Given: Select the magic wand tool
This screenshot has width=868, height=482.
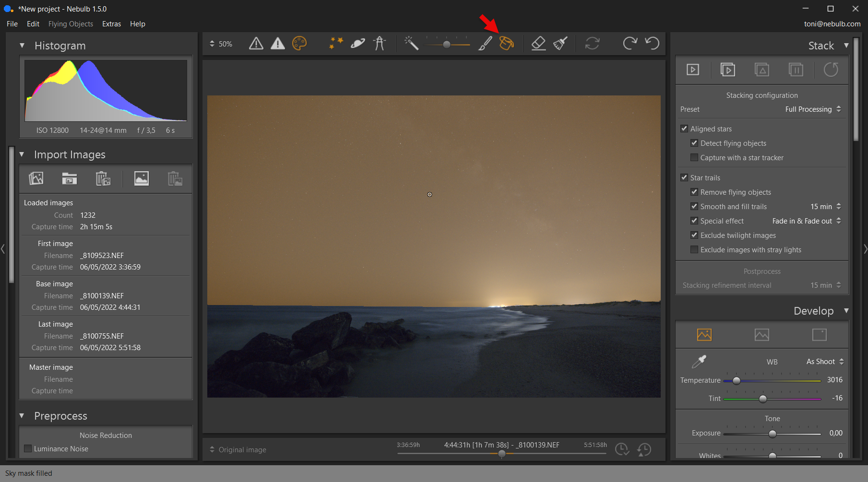Looking at the screenshot, I should point(411,44).
